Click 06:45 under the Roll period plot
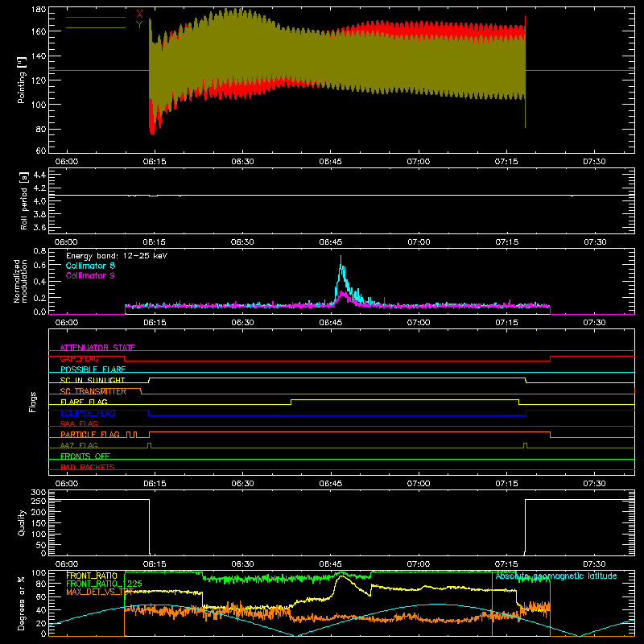 click(331, 242)
